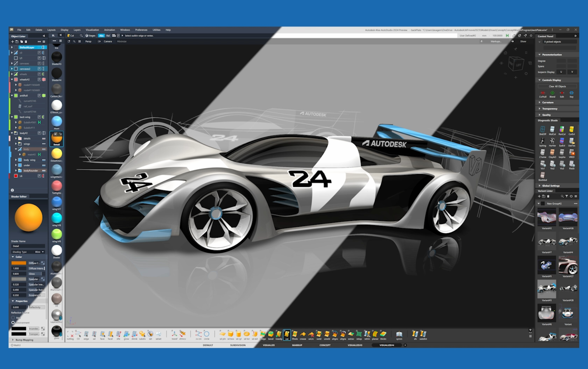Toggle the U isoparm display button
Image resolution: width=588 pixels, height=369 pixels.
561,72
